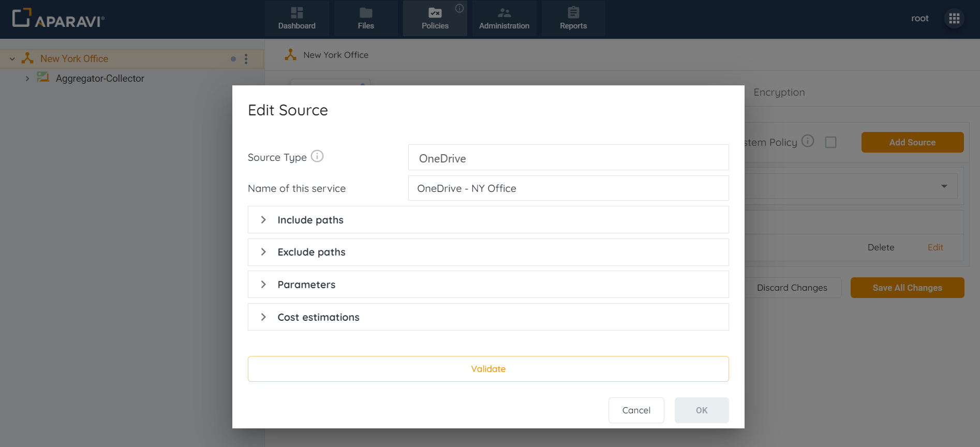This screenshot has height=447, width=980.
Task: Click the Source Type info icon
Action: tap(317, 156)
